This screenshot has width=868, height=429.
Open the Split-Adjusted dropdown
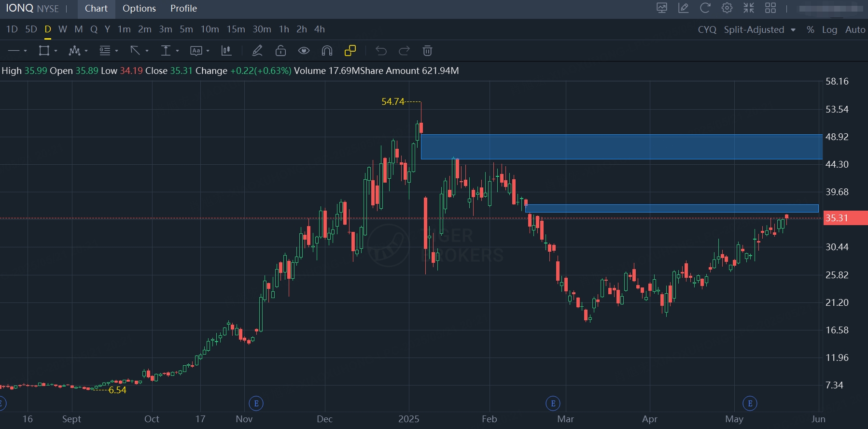pos(759,29)
